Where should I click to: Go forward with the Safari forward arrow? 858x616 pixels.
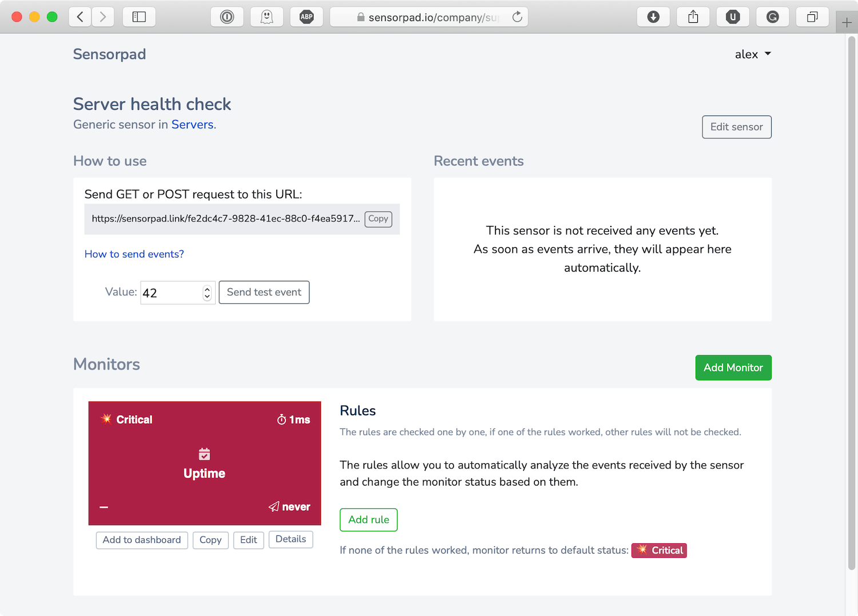[103, 17]
